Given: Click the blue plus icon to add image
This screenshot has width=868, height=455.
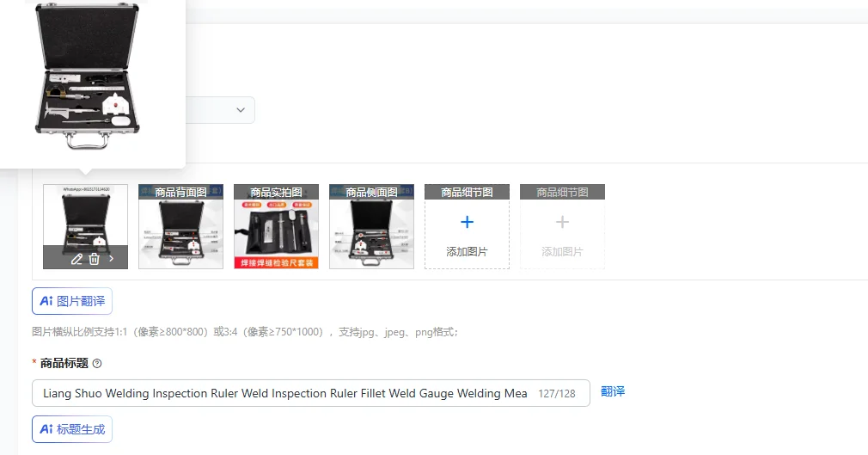Looking at the screenshot, I should pyautogui.click(x=468, y=222).
